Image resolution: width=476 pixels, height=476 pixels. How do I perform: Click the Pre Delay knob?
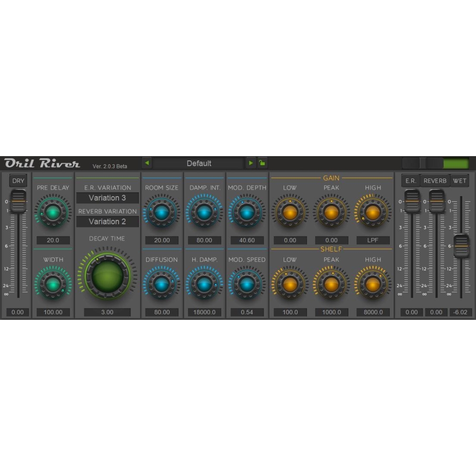pos(53,212)
